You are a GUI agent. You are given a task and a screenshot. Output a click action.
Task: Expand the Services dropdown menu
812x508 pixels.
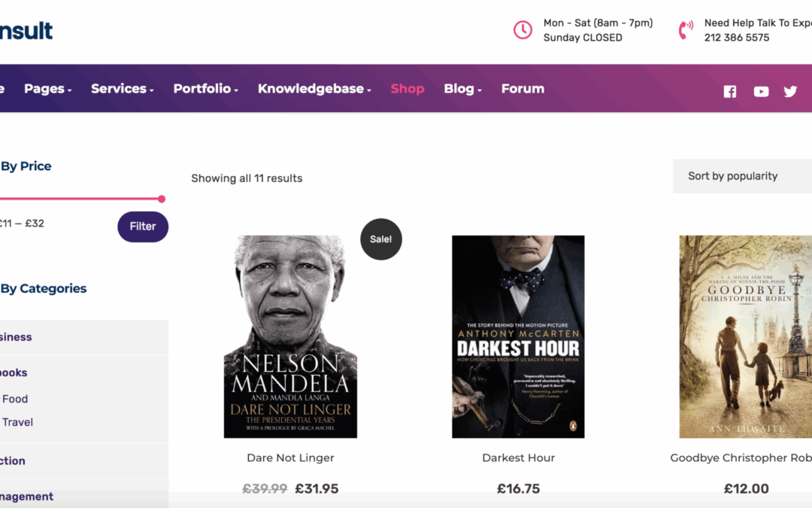[x=122, y=89]
